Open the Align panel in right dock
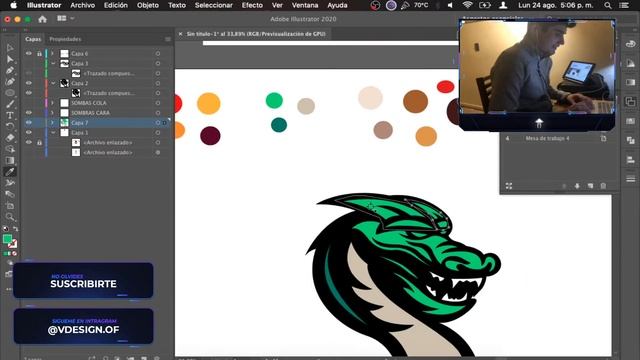This screenshot has width=640, height=360. tap(631, 160)
